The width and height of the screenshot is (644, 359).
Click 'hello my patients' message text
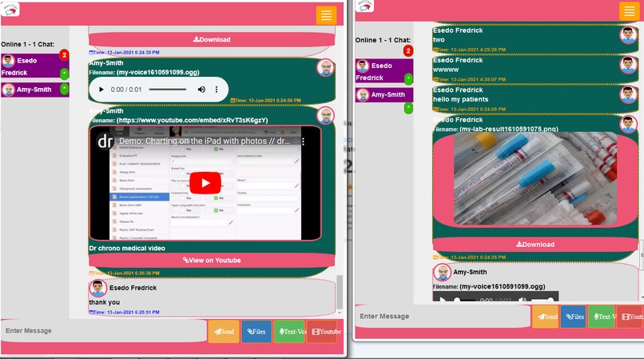(460, 99)
